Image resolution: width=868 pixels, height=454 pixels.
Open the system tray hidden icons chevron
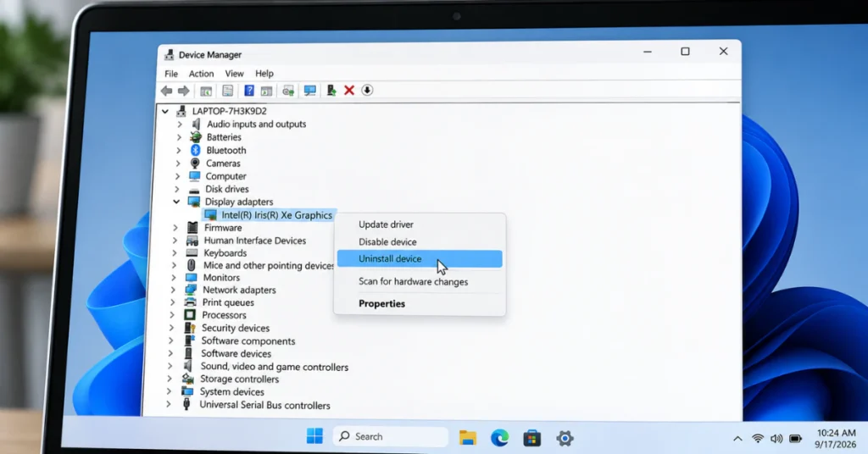pyautogui.click(x=737, y=439)
